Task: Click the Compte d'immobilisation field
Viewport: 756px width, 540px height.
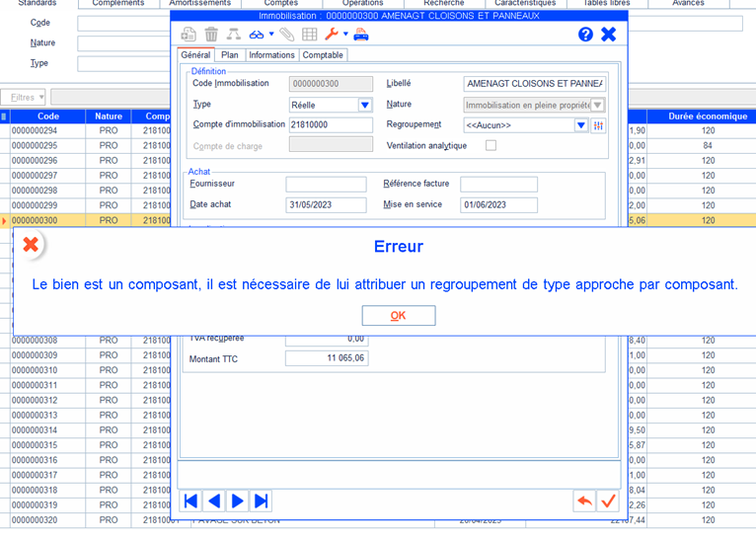Action: [331, 125]
